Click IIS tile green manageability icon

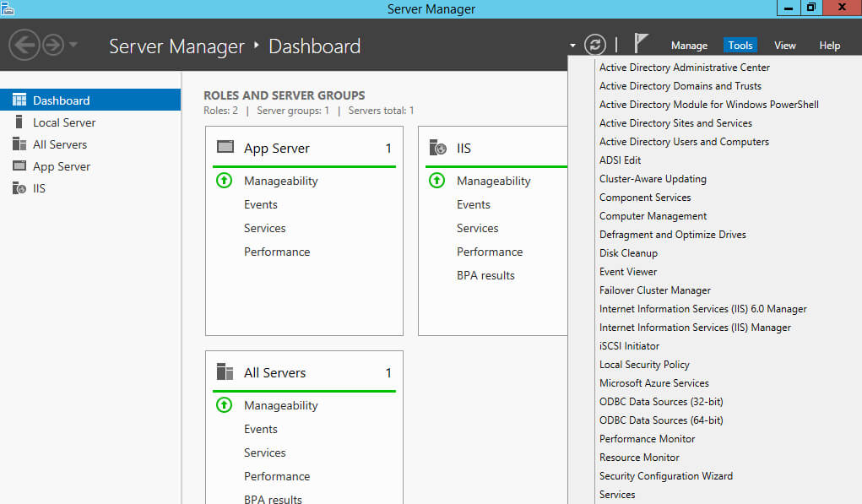[437, 181]
